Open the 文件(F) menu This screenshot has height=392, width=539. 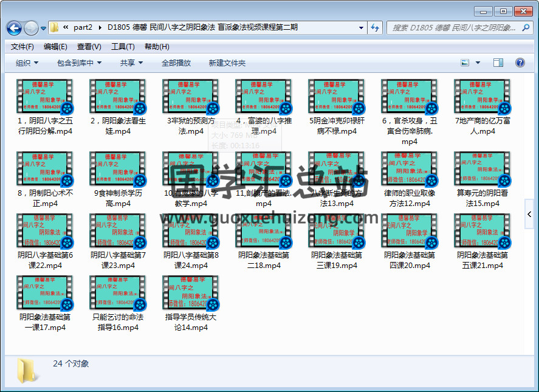[x=22, y=47]
